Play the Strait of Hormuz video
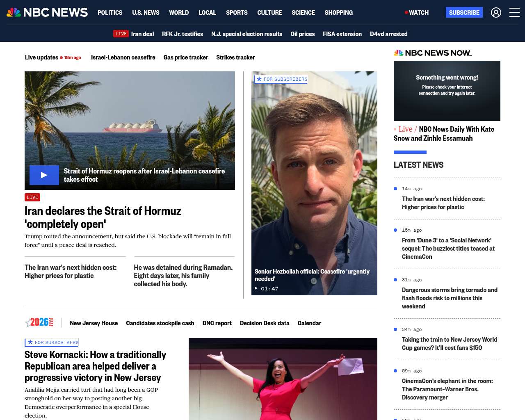 click(44, 175)
